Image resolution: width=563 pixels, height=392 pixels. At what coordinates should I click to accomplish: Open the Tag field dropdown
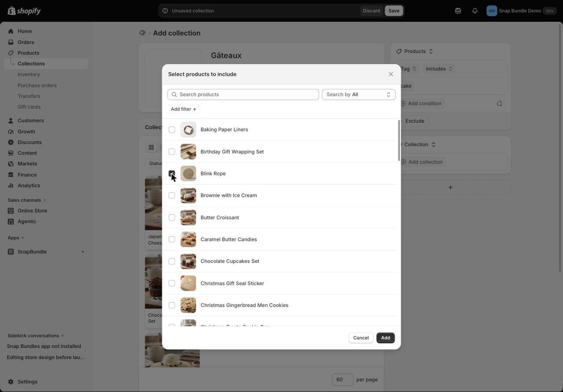pos(409,69)
